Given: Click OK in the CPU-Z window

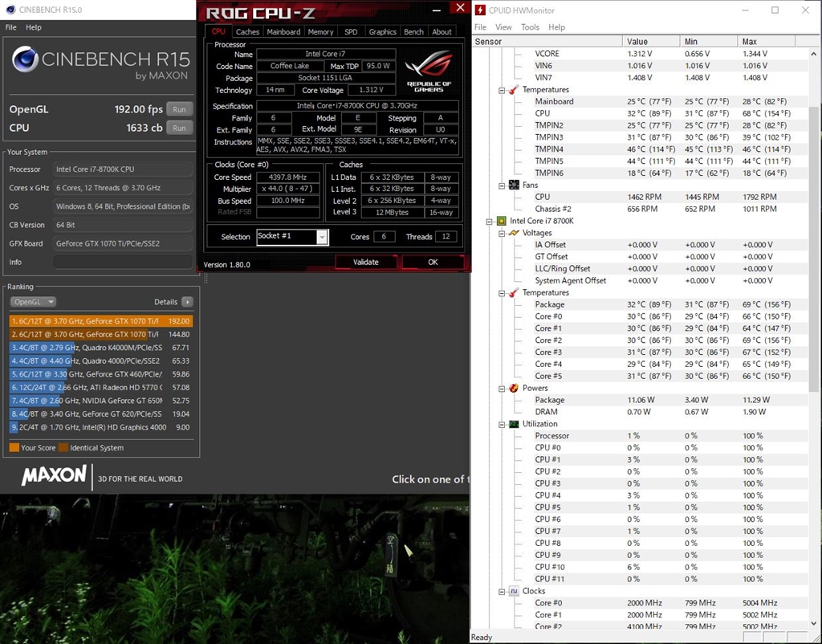Looking at the screenshot, I should (x=433, y=263).
